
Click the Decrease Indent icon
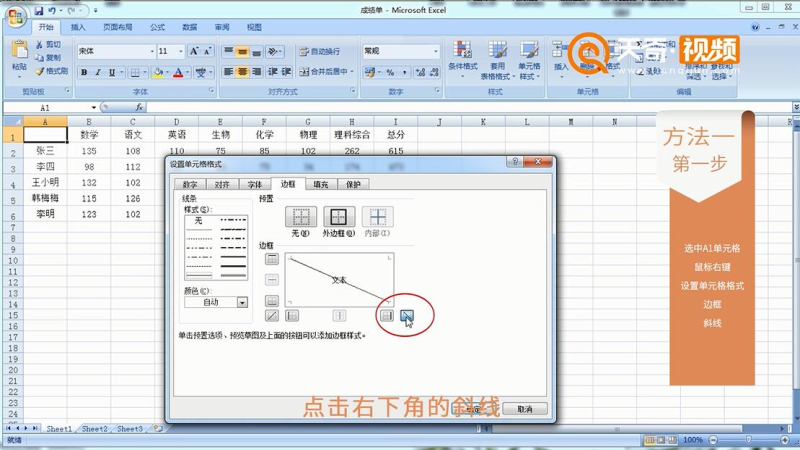coord(272,72)
